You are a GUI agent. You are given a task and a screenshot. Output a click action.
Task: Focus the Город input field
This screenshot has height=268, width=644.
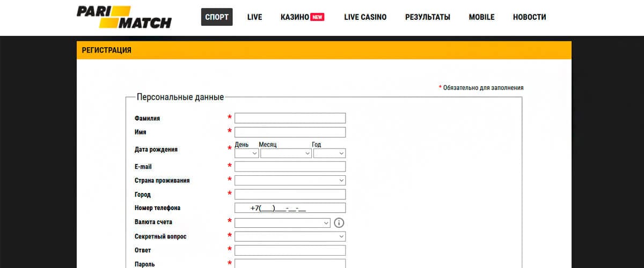tap(290, 195)
